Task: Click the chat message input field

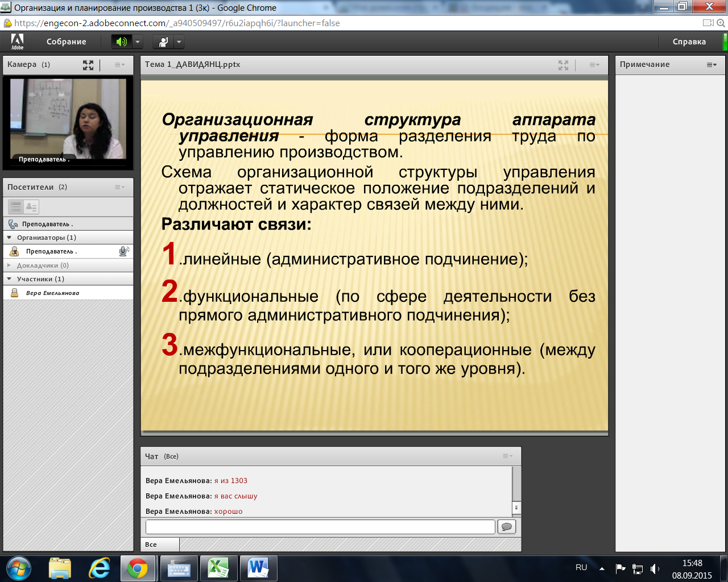Action: 320,527
